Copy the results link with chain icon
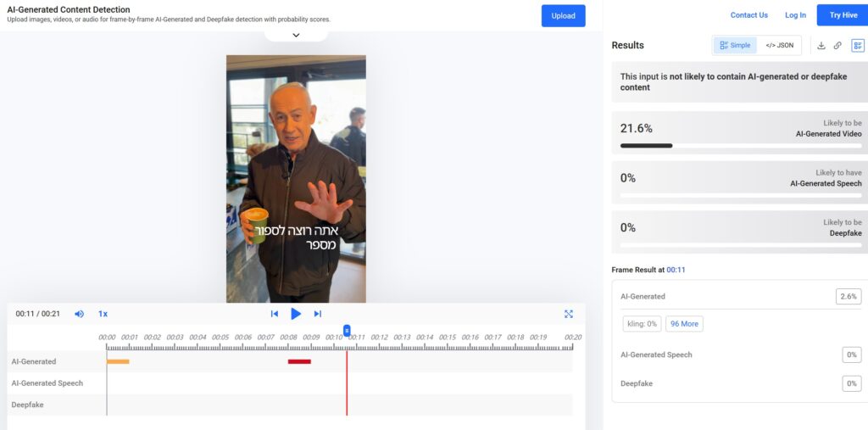The height and width of the screenshot is (430, 868). tap(837, 46)
